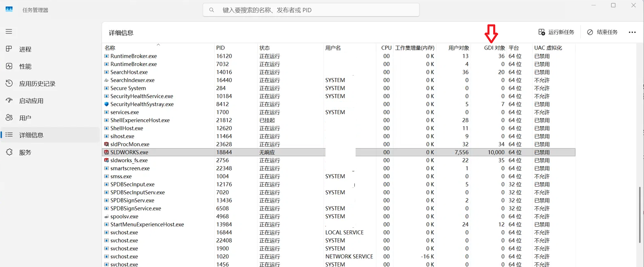
Task: Click the 运行新任务 button
Action: pos(556,32)
